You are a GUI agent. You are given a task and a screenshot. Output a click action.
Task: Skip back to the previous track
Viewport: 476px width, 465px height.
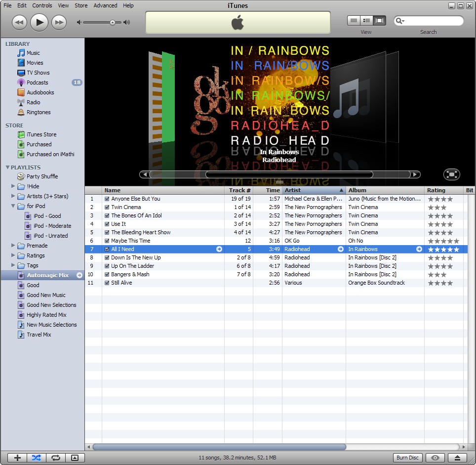click(x=19, y=22)
